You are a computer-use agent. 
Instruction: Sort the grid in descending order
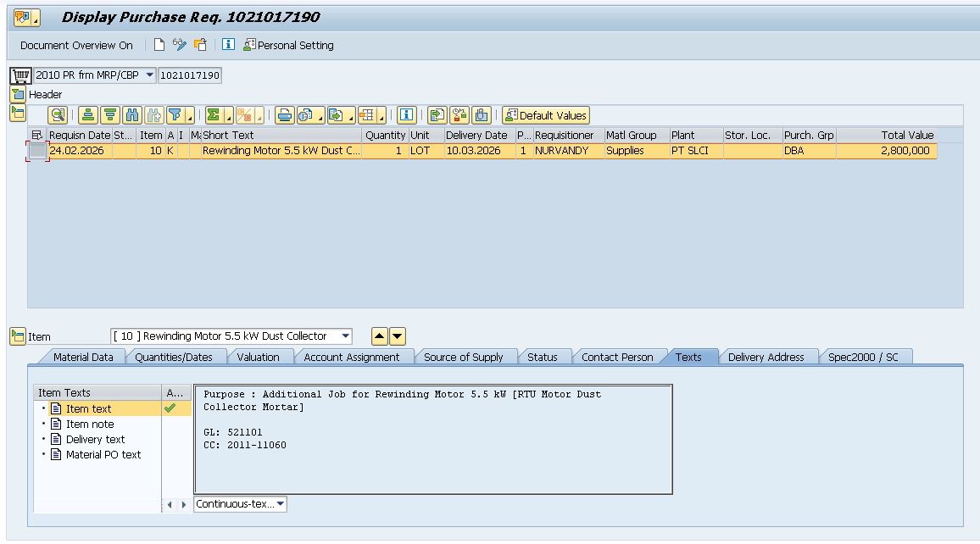109,115
